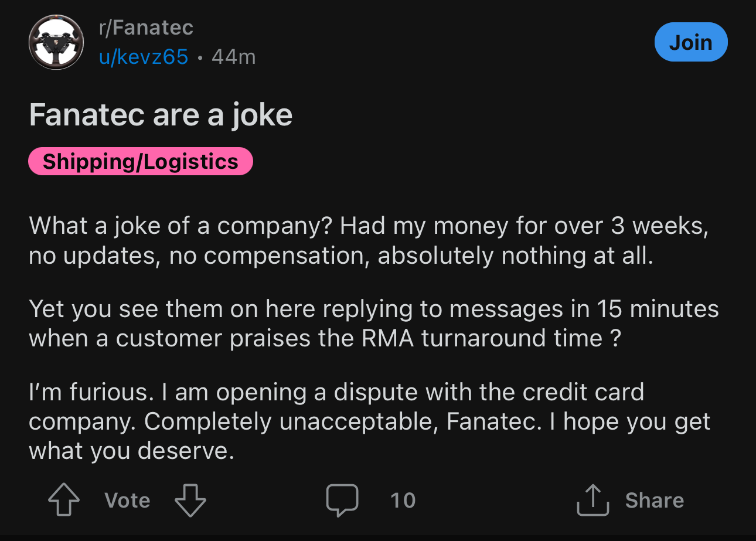This screenshot has width=756, height=541.
Task: Click "3 weeks" in the post body
Action: point(658,226)
